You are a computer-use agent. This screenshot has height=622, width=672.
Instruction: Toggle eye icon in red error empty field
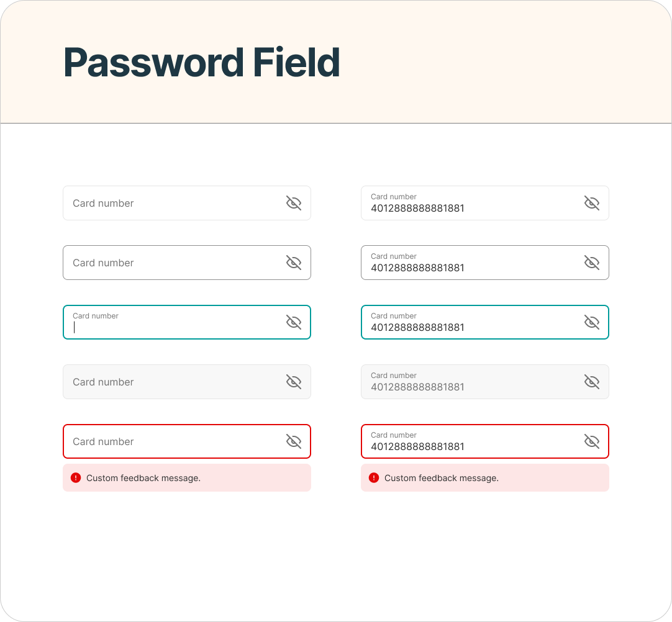point(294,441)
